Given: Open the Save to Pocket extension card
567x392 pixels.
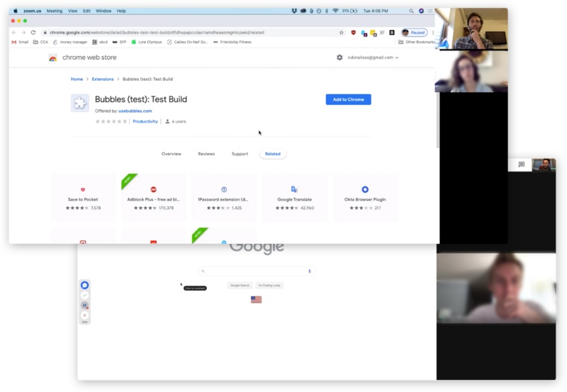Looking at the screenshot, I should click(83, 198).
